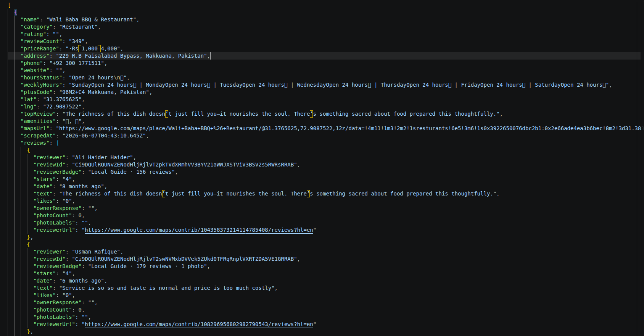Click "ThursdayOpen 24 hours" in weeklyHours
This screenshot has height=336, width=644.
414,85
